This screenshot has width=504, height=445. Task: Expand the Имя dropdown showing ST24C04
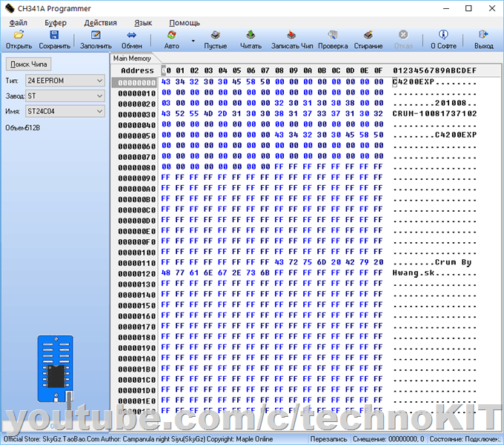tap(65, 111)
